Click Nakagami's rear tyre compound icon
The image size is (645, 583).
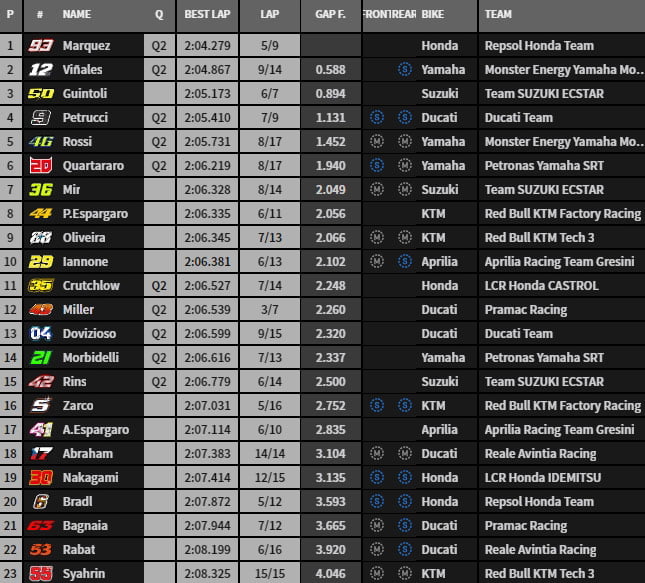[x=404, y=477]
